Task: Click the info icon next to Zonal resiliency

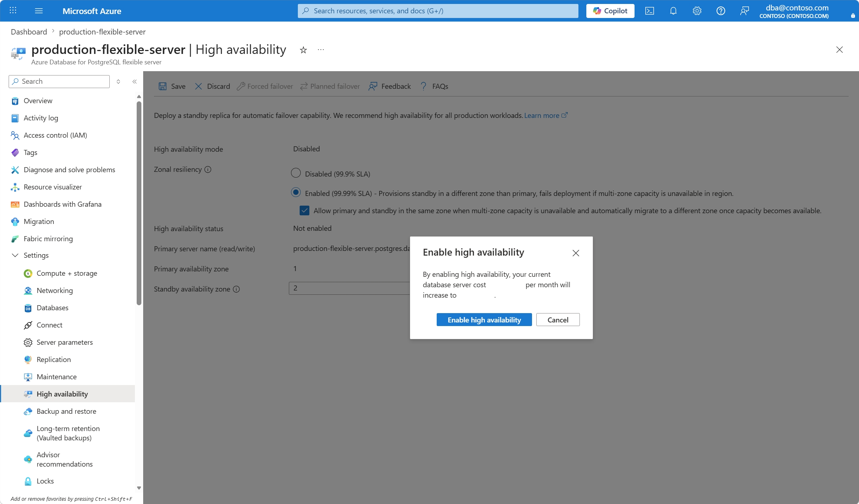Action: click(x=208, y=169)
